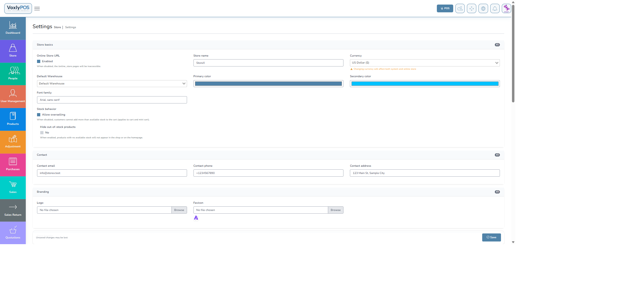
Task: Click the VoxlyPOS logo
Action: (18, 8)
